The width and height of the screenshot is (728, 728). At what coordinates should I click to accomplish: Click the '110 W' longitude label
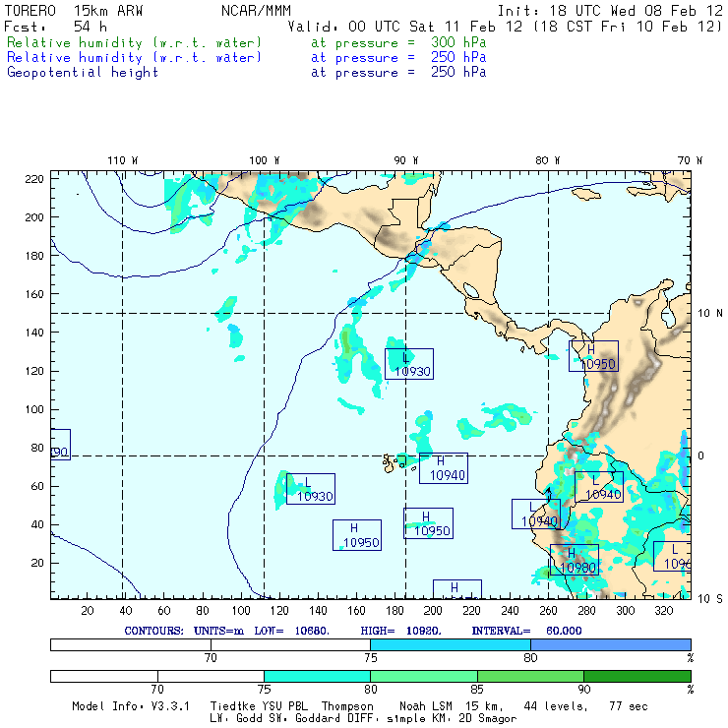point(123,160)
